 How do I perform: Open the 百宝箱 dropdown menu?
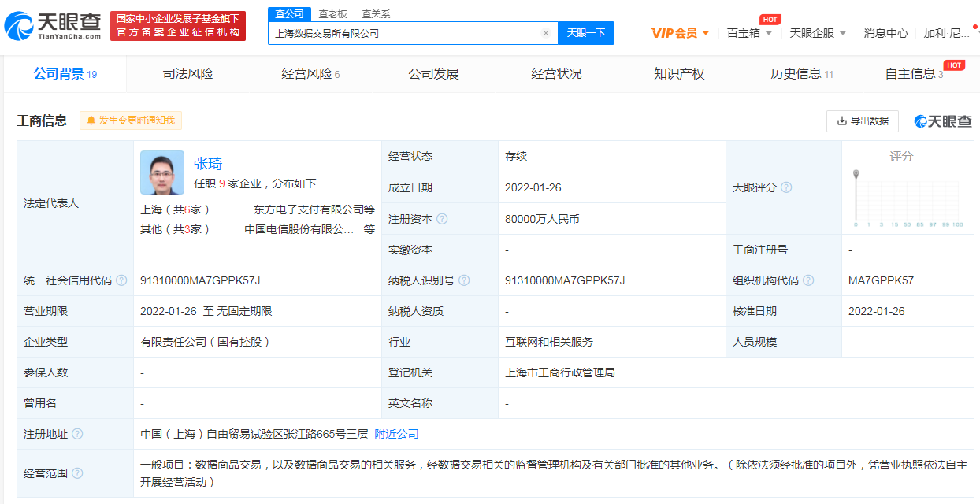[749, 33]
